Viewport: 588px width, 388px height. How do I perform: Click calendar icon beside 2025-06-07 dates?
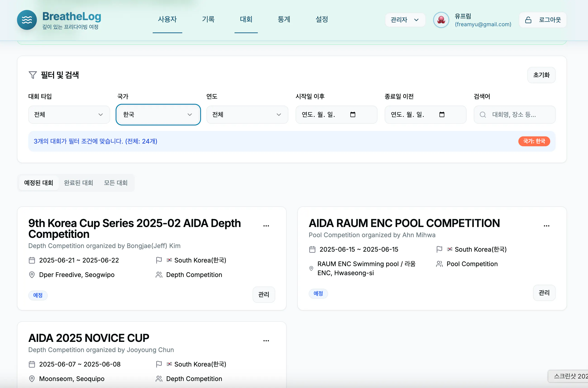pyautogui.click(x=32, y=364)
